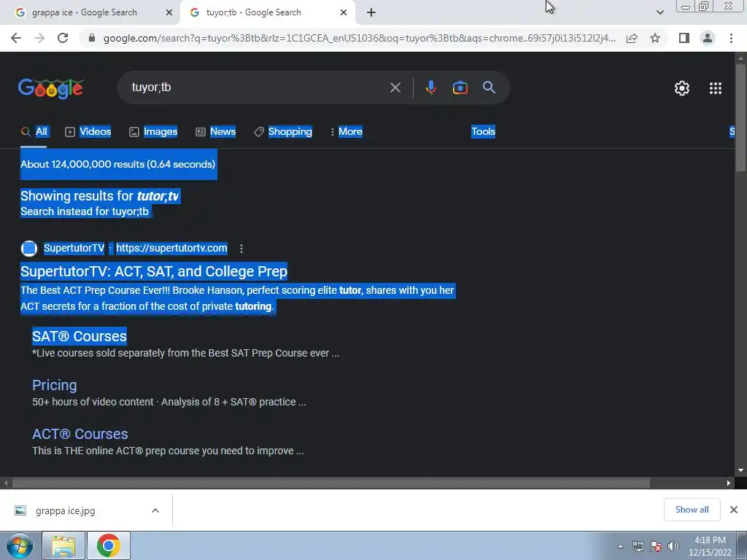This screenshot has height=560, width=747.
Task: Open Action Center flag icon
Action: coord(656,546)
